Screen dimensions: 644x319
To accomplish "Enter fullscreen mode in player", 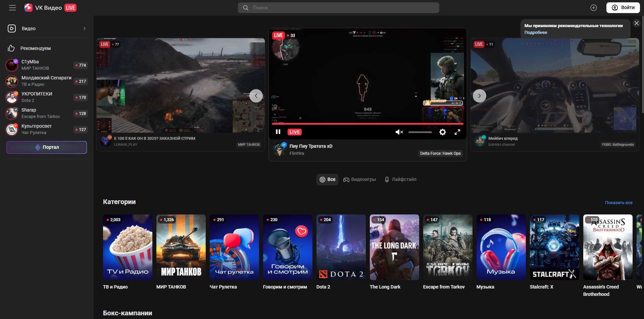I will [457, 132].
